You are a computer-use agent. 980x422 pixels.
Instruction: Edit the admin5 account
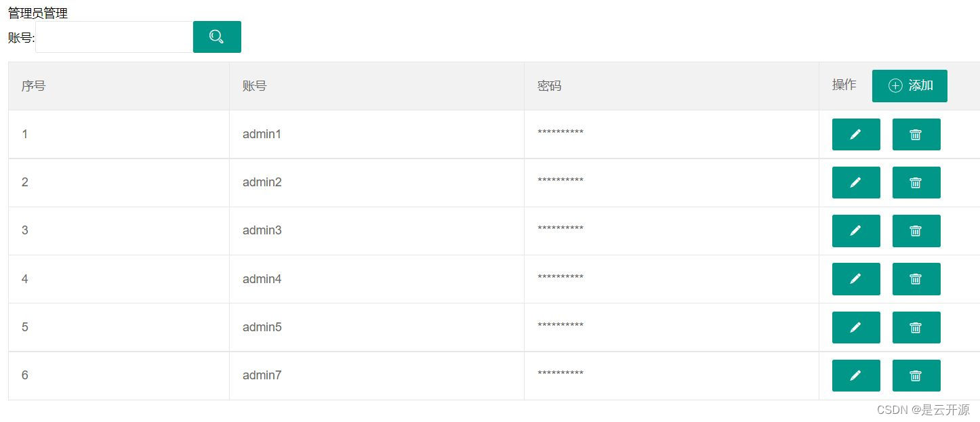(x=856, y=327)
